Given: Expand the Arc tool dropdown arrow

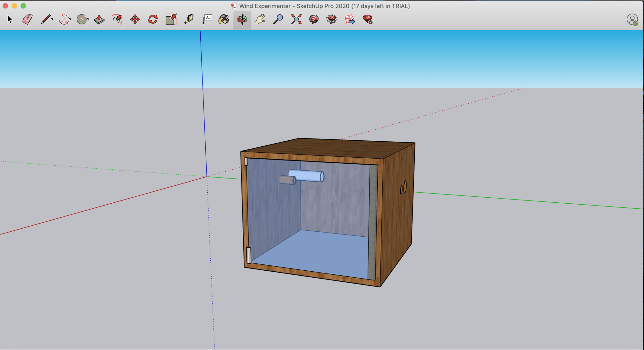Looking at the screenshot, I should [70, 20].
